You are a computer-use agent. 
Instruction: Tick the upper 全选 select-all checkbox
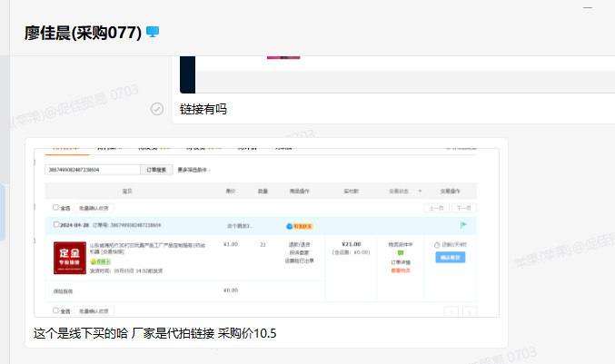pyautogui.click(x=55, y=208)
